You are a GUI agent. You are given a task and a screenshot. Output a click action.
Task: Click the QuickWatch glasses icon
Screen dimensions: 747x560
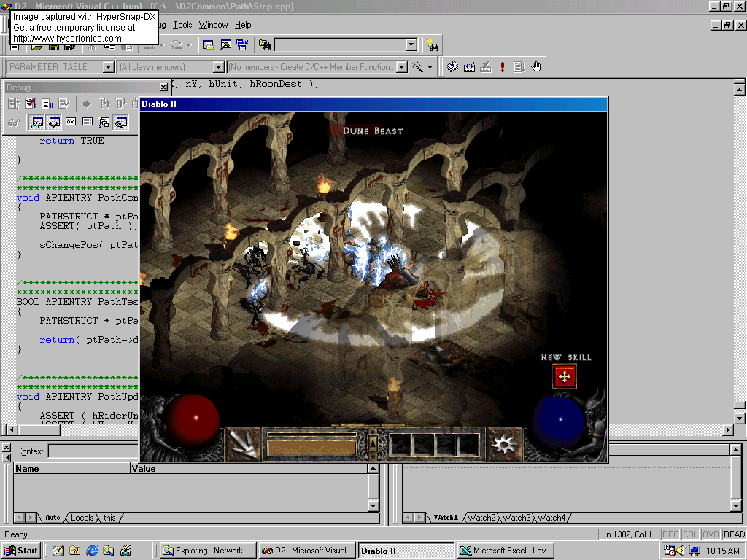[14, 122]
